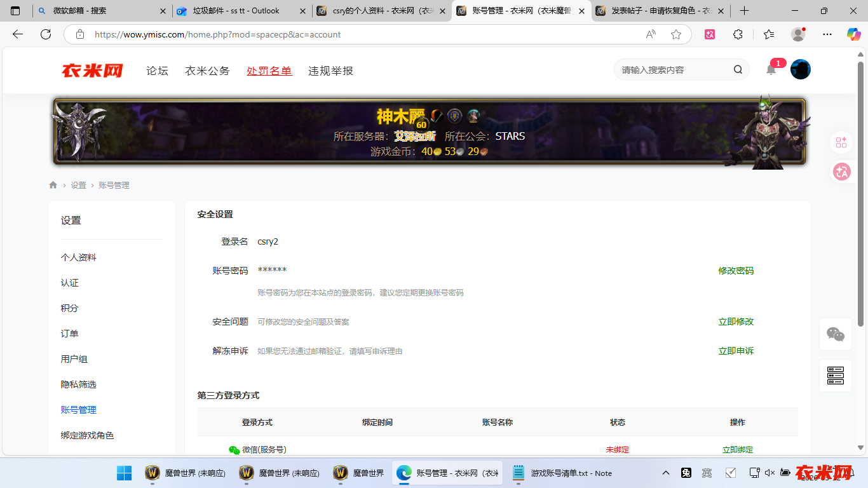This screenshot has height=488, width=868.
Task: Go back using the browser back arrow
Action: pos(18,34)
